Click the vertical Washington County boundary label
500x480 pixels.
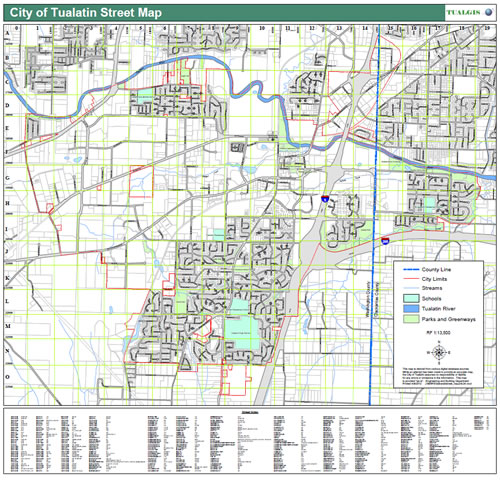(368, 299)
